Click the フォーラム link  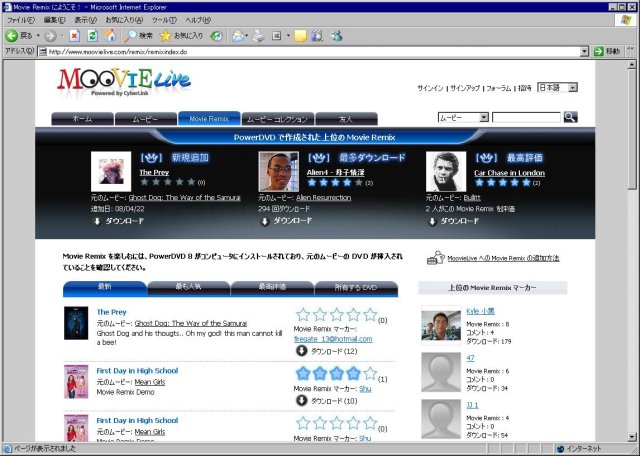pyautogui.click(x=498, y=88)
